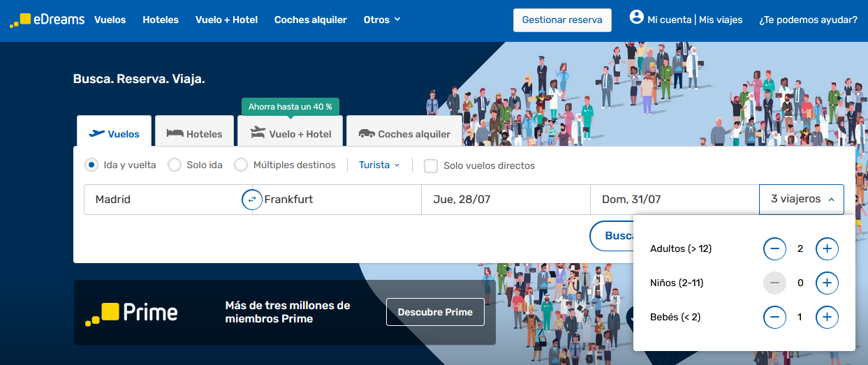Screen dimensions: 868x365
Task: Edit the Frankfurt destination field
Action: click(x=337, y=200)
